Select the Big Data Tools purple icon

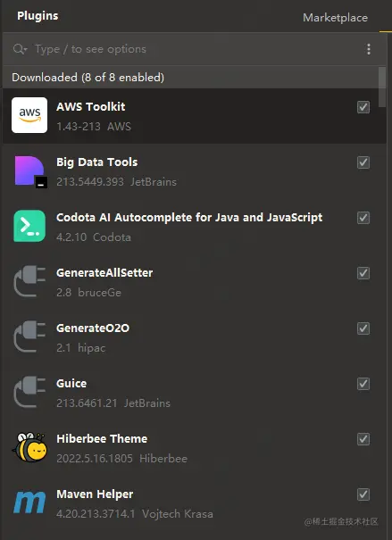coord(29,171)
